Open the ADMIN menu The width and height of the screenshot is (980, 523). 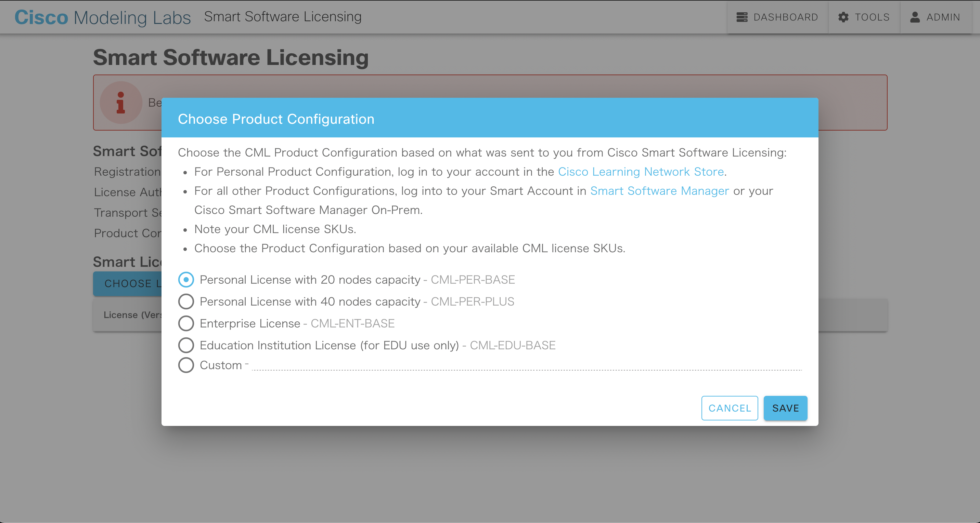(x=943, y=17)
